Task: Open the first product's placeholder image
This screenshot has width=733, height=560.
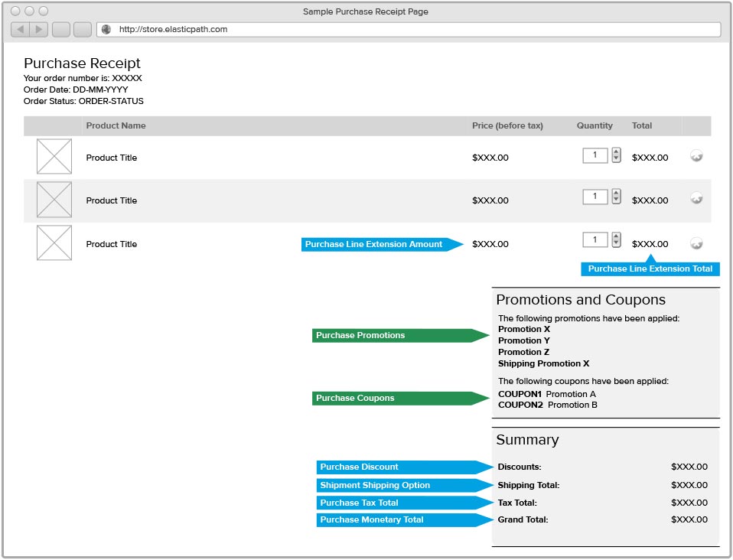Action: [x=54, y=157]
